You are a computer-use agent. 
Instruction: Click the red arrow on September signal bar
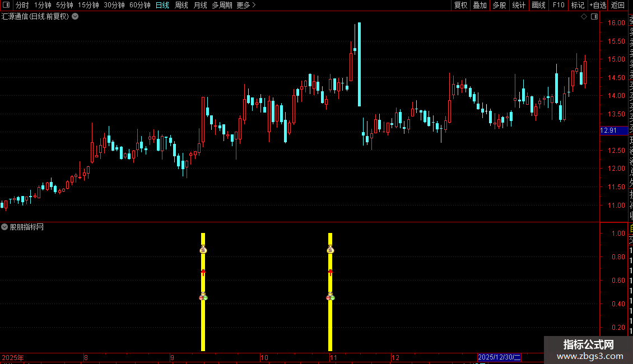pos(203,272)
